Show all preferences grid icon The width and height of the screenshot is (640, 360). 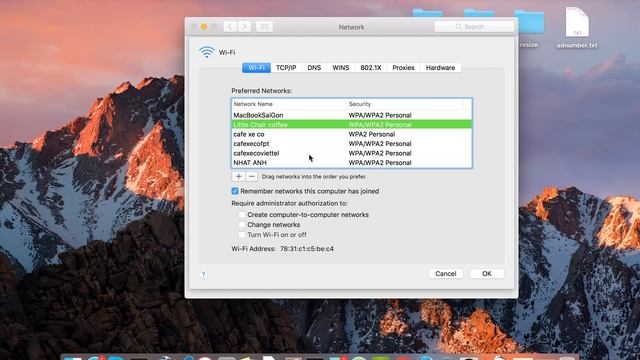[x=264, y=27]
